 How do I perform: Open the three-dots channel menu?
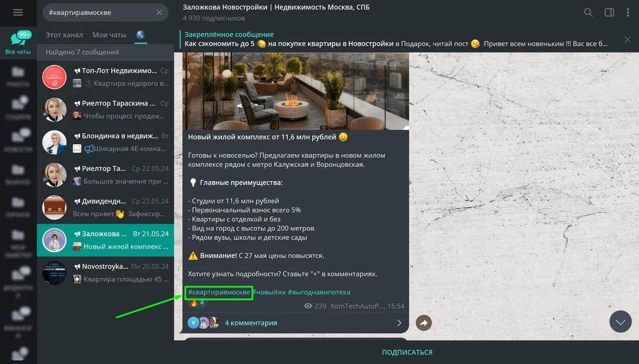pos(627,12)
